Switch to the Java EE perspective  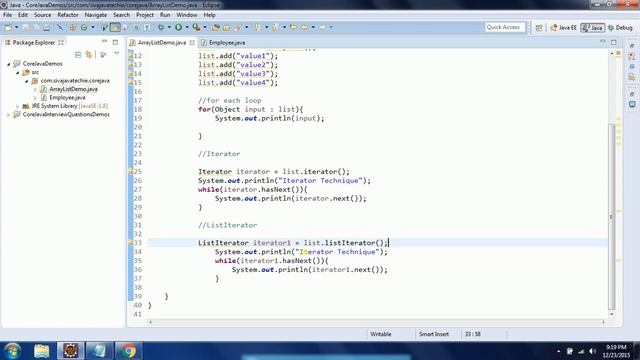563,28
